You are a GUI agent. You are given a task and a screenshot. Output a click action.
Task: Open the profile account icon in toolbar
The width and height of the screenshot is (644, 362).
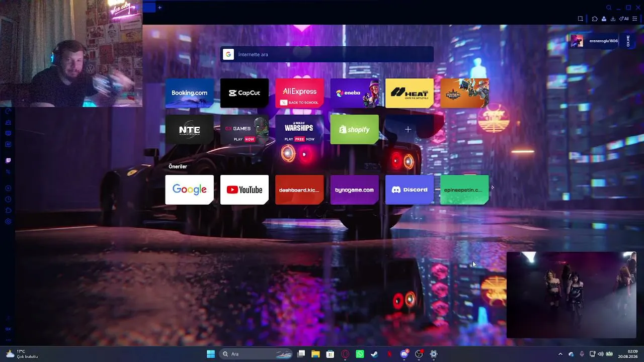point(604,19)
